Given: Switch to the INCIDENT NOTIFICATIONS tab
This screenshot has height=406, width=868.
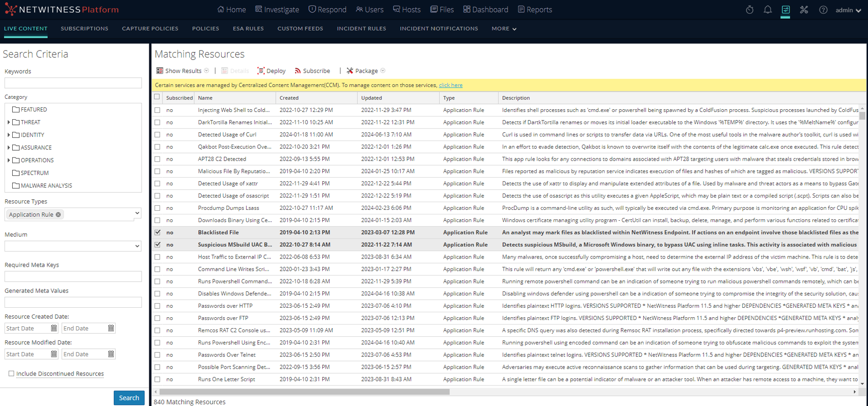Looking at the screenshot, I should 439,29.
